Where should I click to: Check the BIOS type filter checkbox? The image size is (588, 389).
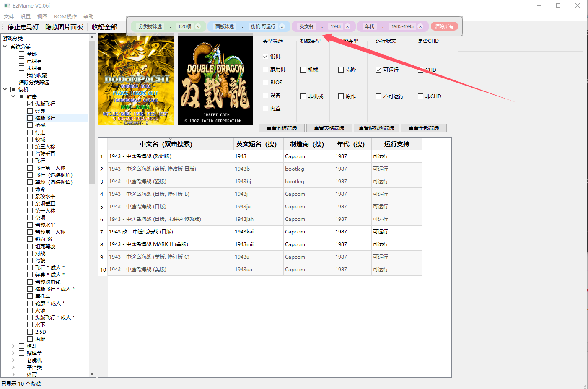point(265,82)
